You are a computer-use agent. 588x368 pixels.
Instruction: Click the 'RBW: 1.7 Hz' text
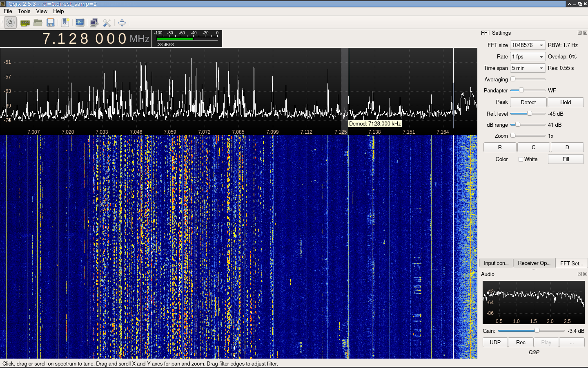point(563,45)
